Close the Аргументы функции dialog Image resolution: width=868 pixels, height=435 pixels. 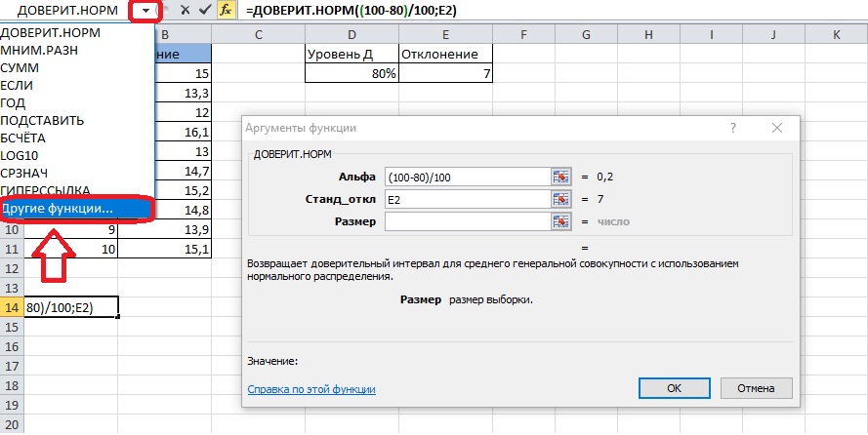click(x=775, y=128)
